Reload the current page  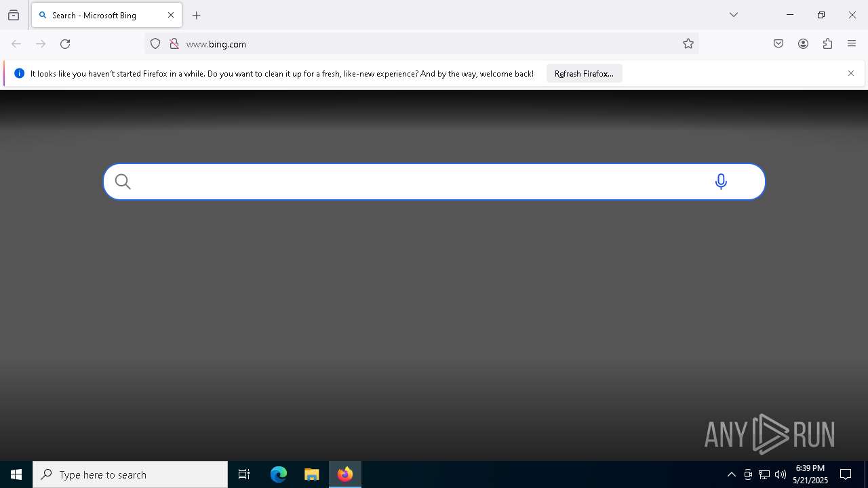coord(65,44)
